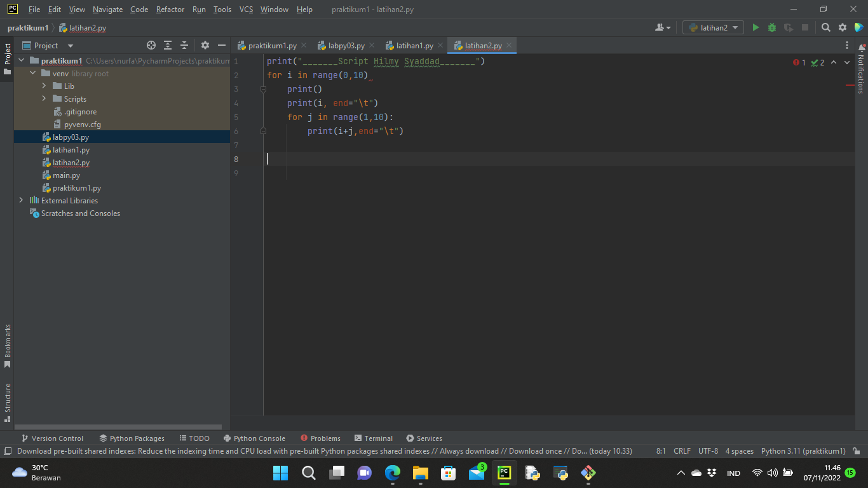
Task: Toggle the Terminal tool window
Action: pyautogui.click(x=374, y=438)
